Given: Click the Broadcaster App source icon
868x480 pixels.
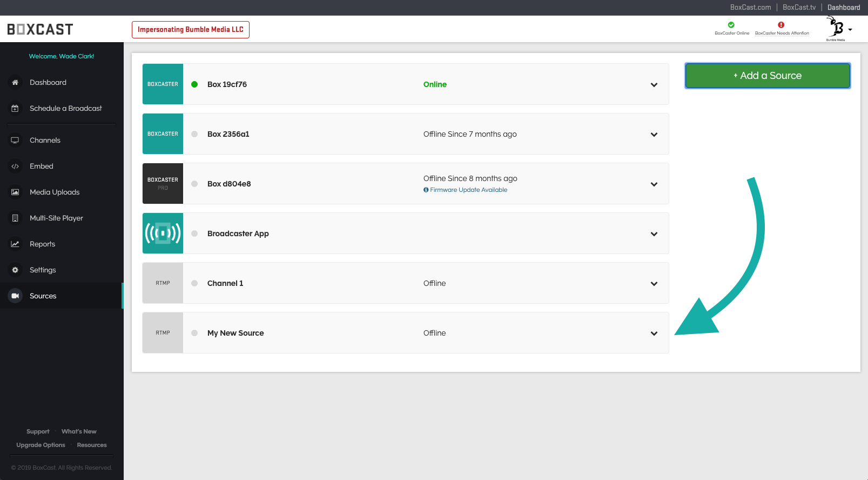Looking at the screenshot, I should [x=163, y=234].
